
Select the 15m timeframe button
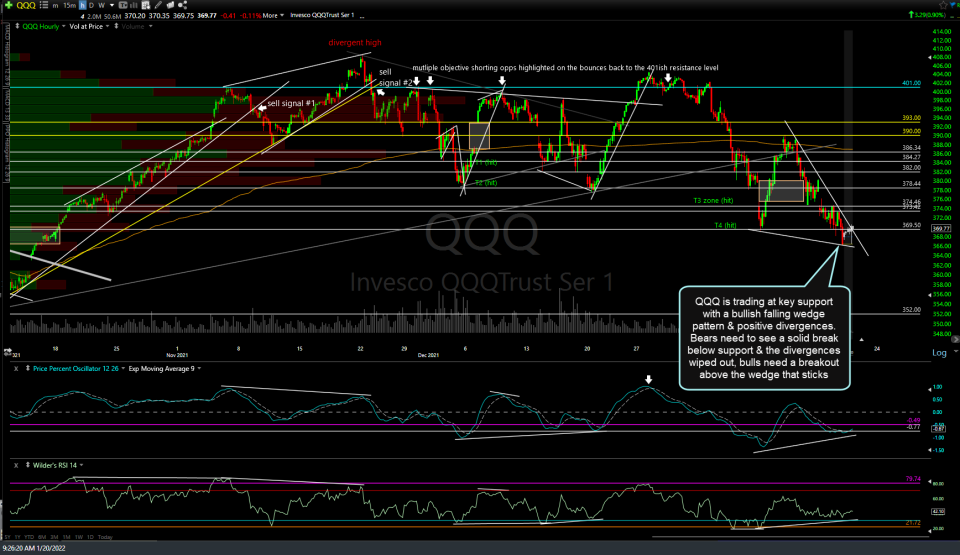coord(70,6)
